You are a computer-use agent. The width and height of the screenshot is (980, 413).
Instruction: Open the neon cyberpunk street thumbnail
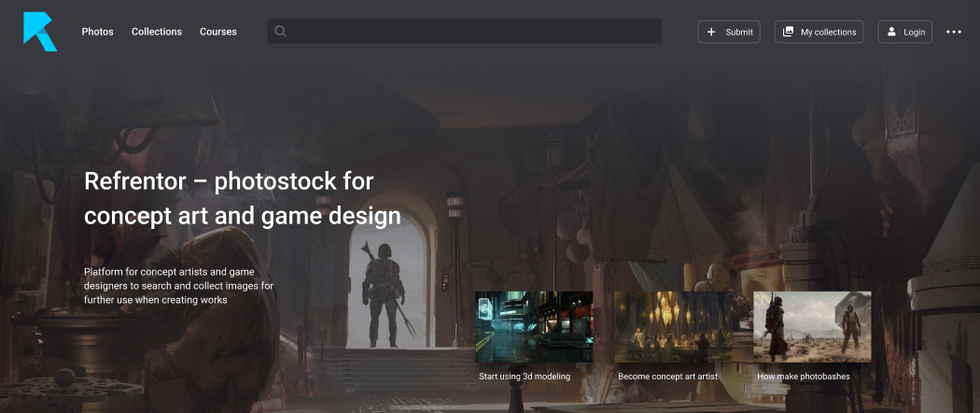coord(534,326)
